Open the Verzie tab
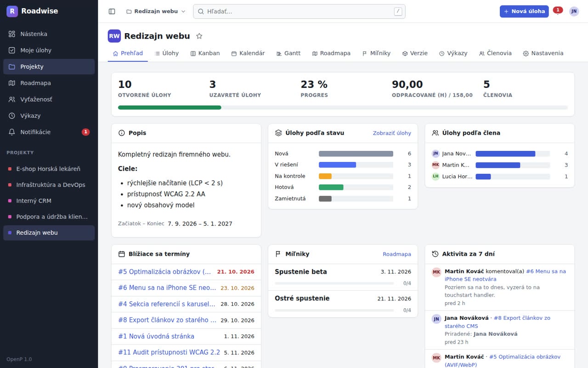Image resolution: width=588 pixels, height=368 pixels. click(415, 53)
